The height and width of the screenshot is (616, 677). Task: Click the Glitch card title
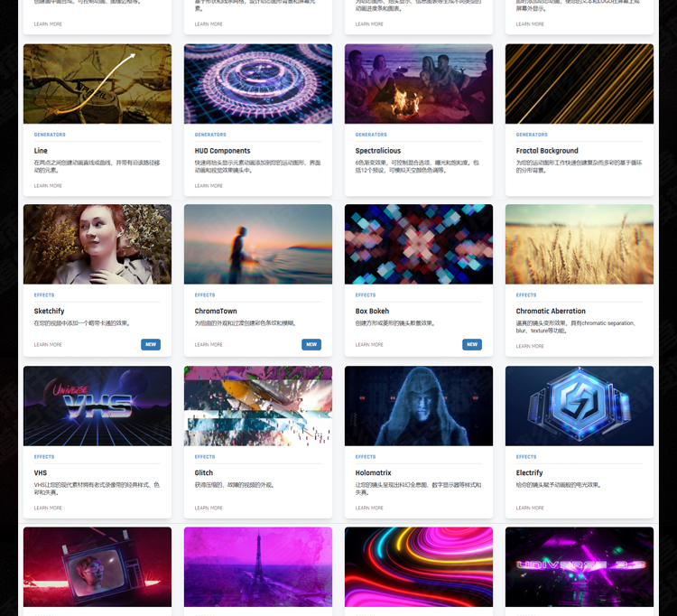[204, 473]
